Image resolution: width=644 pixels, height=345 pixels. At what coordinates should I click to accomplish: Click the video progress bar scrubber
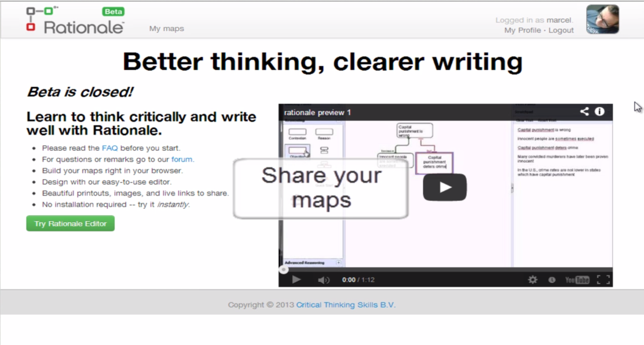coord(284,270)
